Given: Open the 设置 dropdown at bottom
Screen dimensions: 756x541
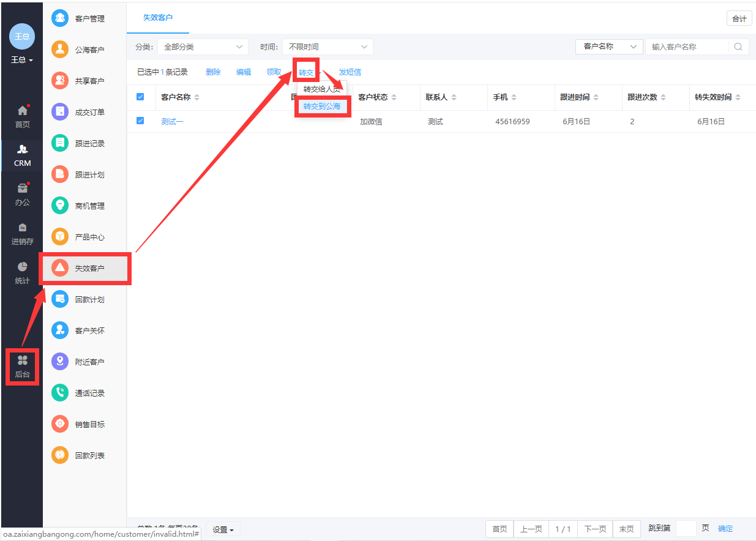Looking at the screenshot, I should coord(223,529).
